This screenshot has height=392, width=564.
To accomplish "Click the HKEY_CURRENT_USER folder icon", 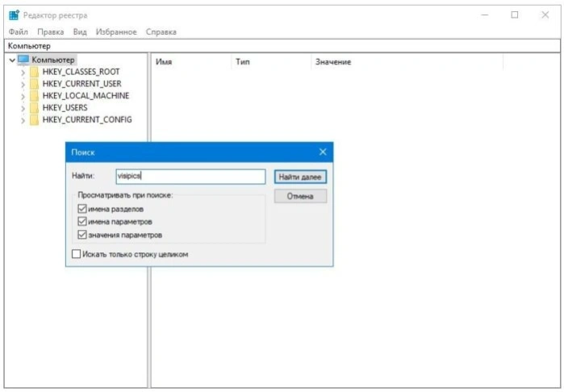I will (x=34, y=84).
